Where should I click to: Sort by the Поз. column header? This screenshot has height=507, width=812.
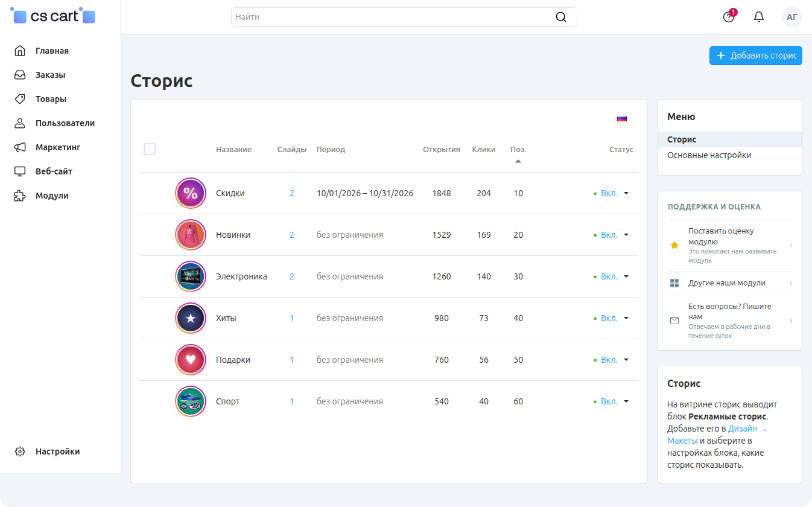[518, 150]
